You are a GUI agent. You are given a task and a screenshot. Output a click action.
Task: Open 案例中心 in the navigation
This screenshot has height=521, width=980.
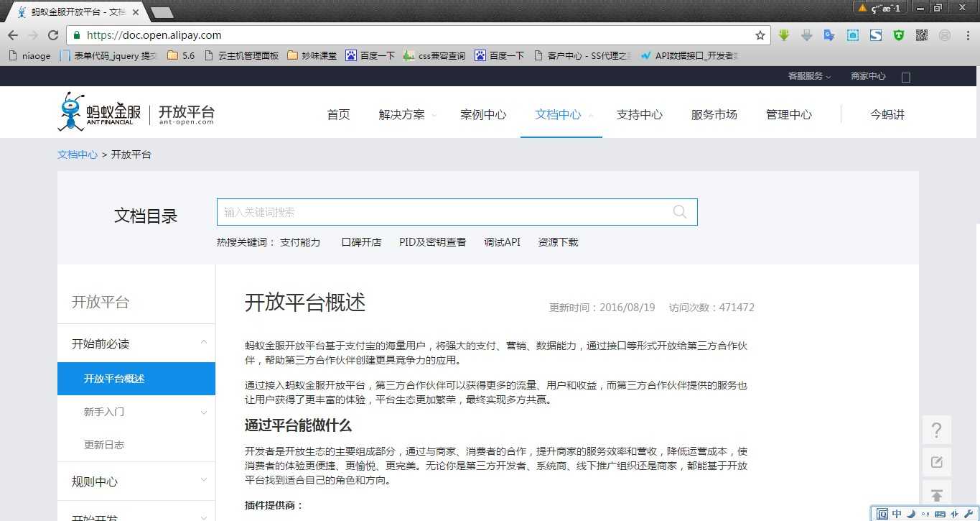tap(483, 114)
